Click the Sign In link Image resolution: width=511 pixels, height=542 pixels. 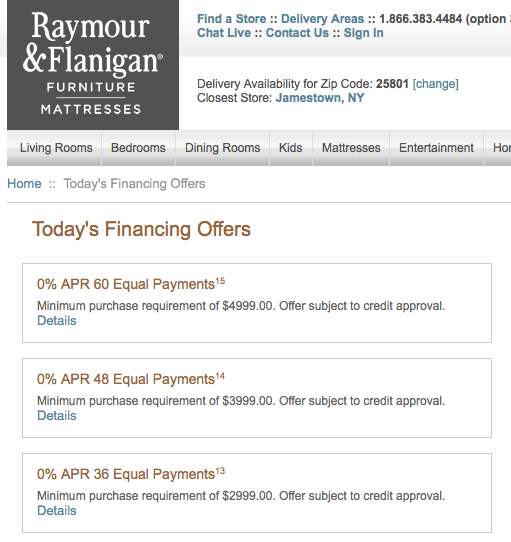coord(363,33)
